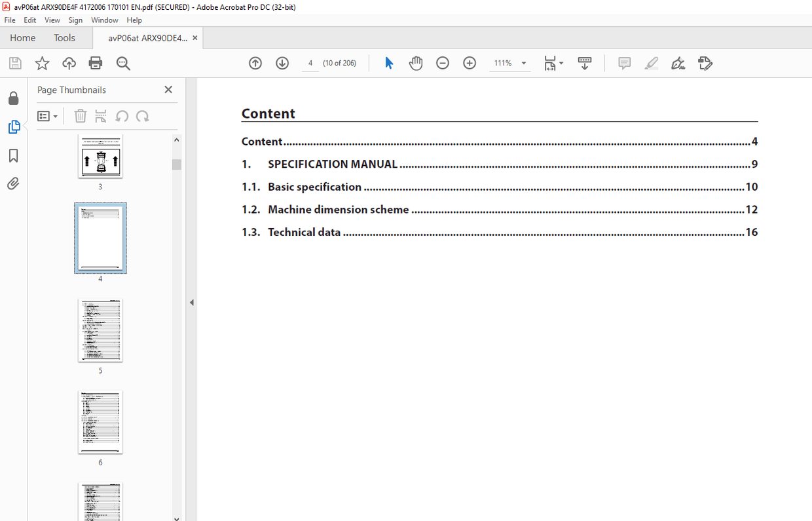Image resolution: width=812 pixels, height=521 pixels.
Task: Expand the thumbnail options menu dropdown
Action: coord(47,117)
